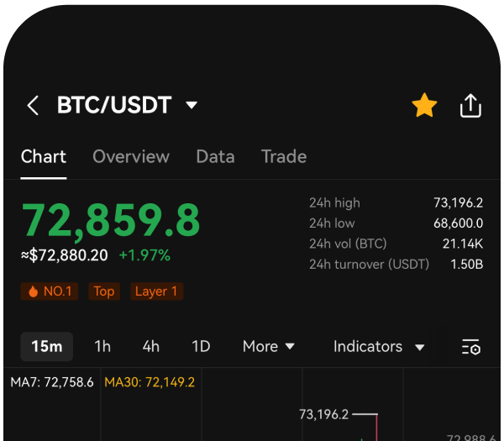The width and height of the screenshot is (504, 441).
Task: Open the chart settings icon
Action: point(470,347)
